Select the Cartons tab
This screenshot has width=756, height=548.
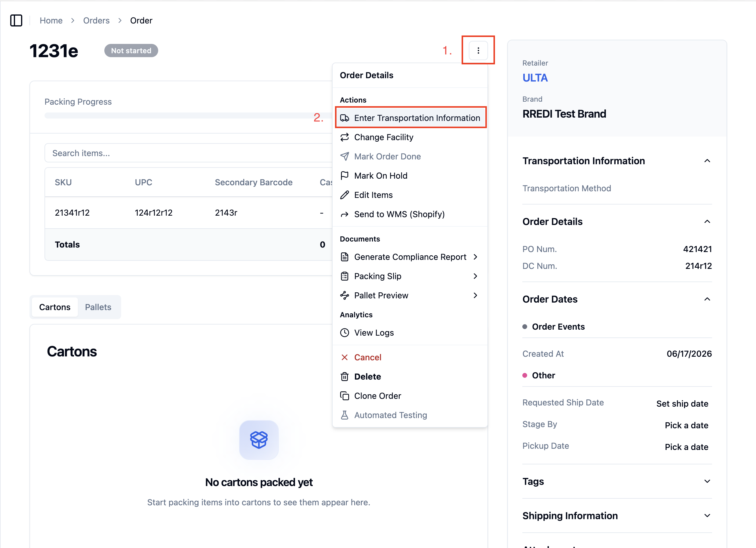[x=55, y=307]
